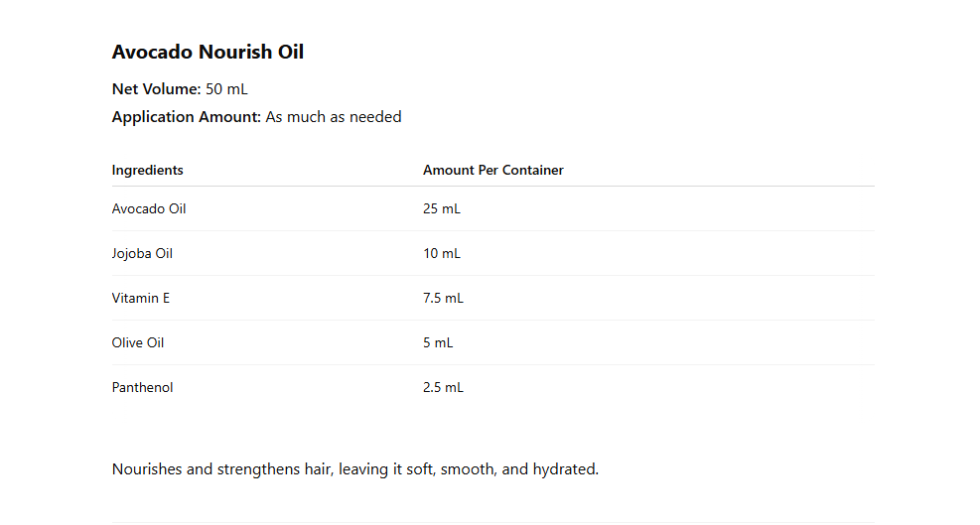This screenshot has width=980, height=525.
Task: Click the Amount Per Container column header
Action: (492, 171)
